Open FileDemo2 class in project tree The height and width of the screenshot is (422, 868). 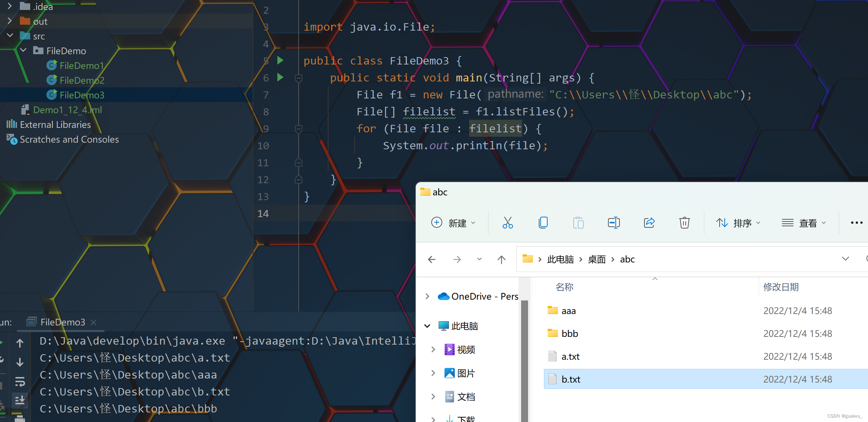click(76, 80)
